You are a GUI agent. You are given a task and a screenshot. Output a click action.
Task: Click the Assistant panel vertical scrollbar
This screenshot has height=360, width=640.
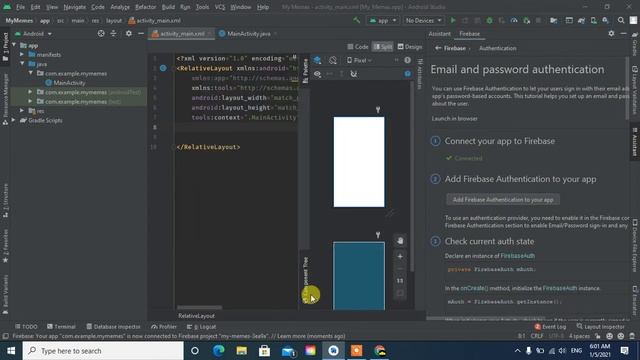point(627,88)
